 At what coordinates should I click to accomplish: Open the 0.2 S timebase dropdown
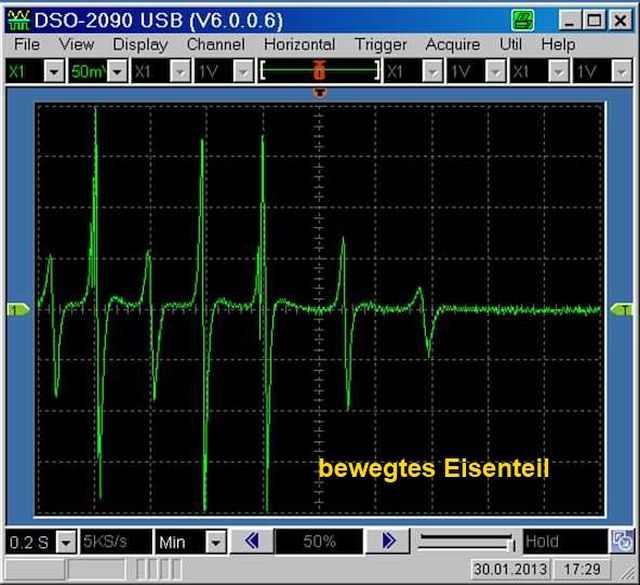[x=66, y=542]
